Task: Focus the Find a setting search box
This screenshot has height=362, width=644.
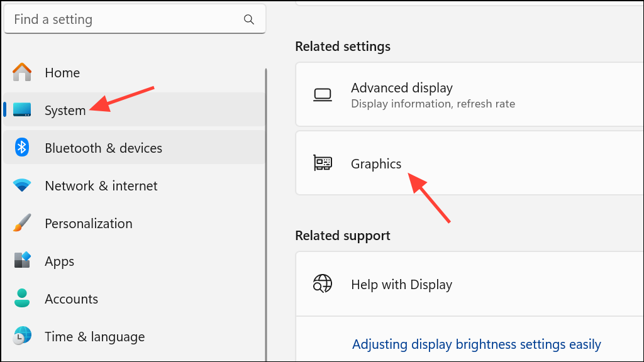Action: [x=135, y=19]
